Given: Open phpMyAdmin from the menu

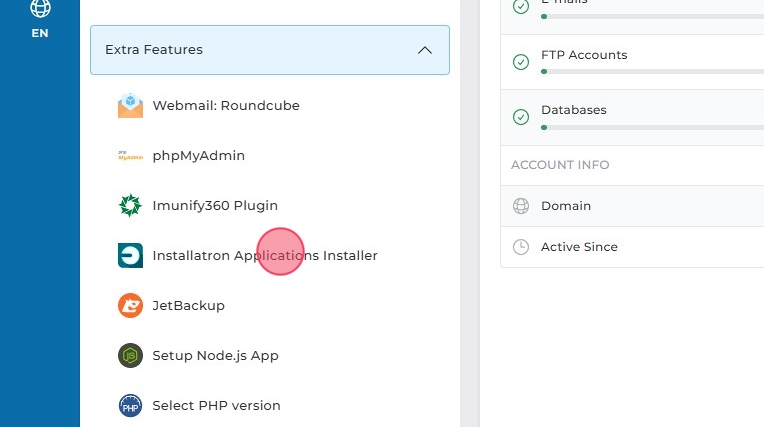Looking at the screenshot, I should [198, 156].
